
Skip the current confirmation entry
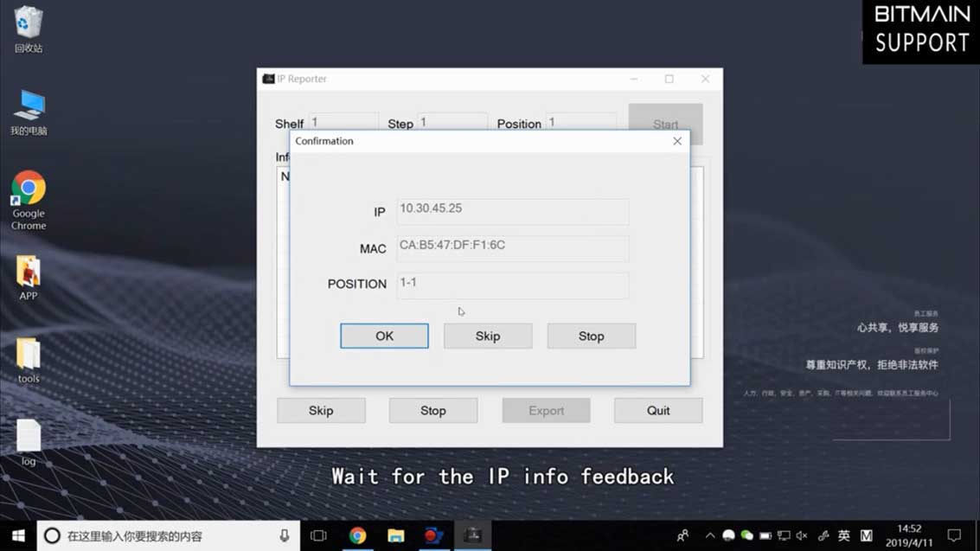[487, 336]
